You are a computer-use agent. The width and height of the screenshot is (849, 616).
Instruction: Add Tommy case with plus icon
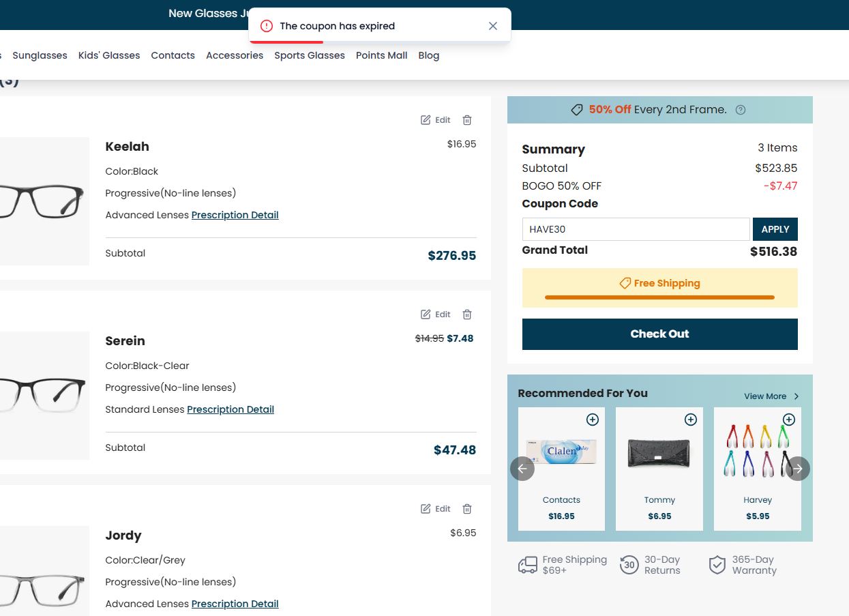[x=691, y=420]
